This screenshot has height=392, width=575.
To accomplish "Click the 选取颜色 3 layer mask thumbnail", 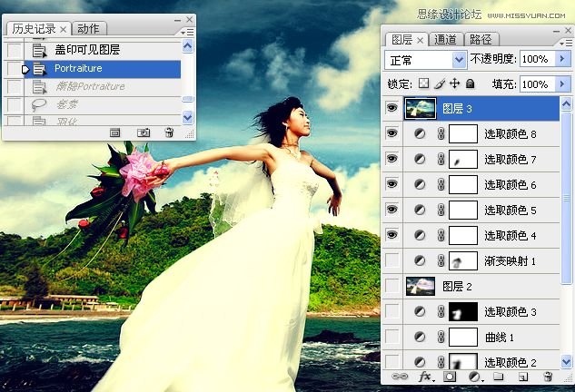I will point(464,311).
